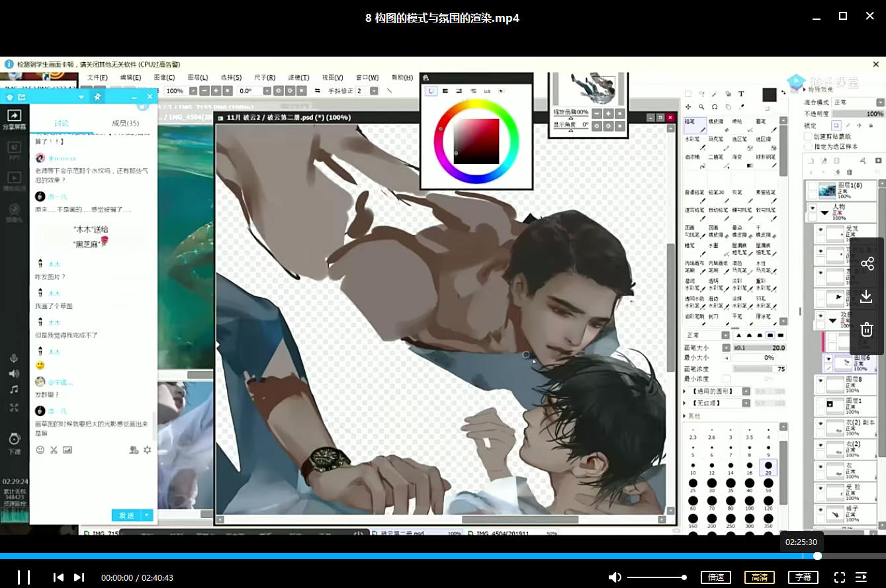Viewport: 886px width, 588px height.
Task: Skip to the next video
Action: pyautogui.click(x=79, y=577)
